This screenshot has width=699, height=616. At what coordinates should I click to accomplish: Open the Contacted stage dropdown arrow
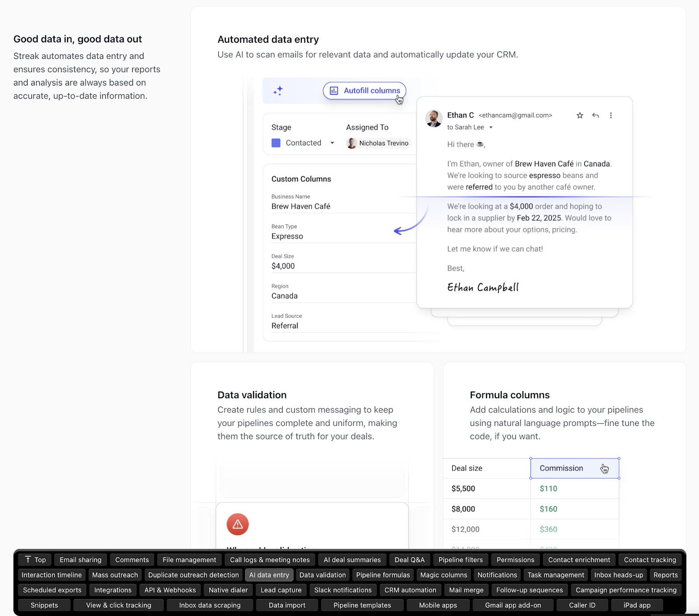[x=332, y=143]
